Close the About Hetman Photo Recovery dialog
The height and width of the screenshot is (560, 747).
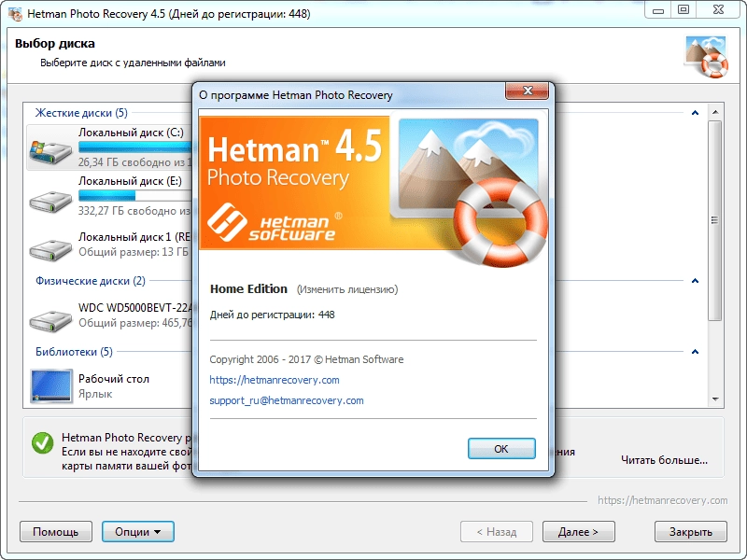point(527,91)
